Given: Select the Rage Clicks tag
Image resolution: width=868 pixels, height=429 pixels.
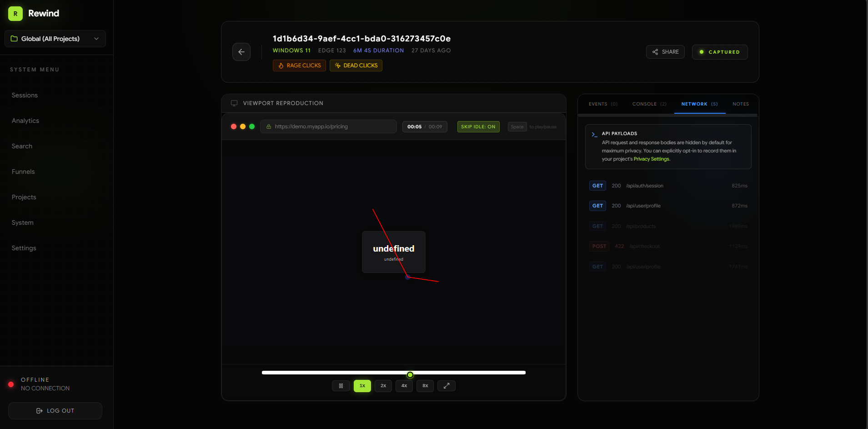Looking at the screenshot, I should click(x=299, y=66).
